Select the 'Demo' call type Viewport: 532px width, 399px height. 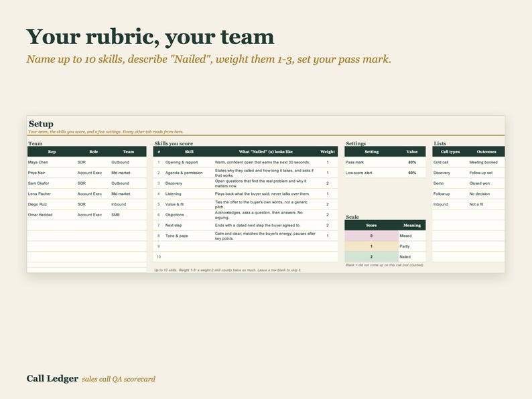coord(450,183)
